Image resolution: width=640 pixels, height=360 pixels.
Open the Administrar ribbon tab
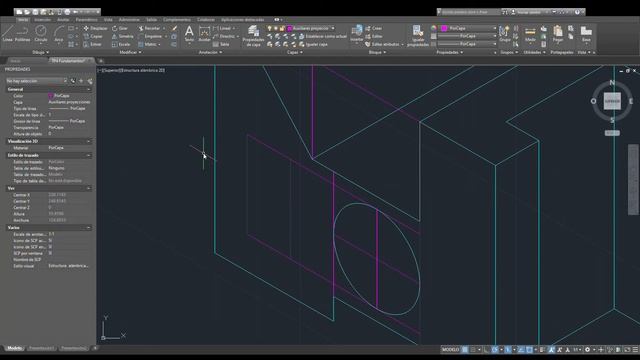pos(129,20)
